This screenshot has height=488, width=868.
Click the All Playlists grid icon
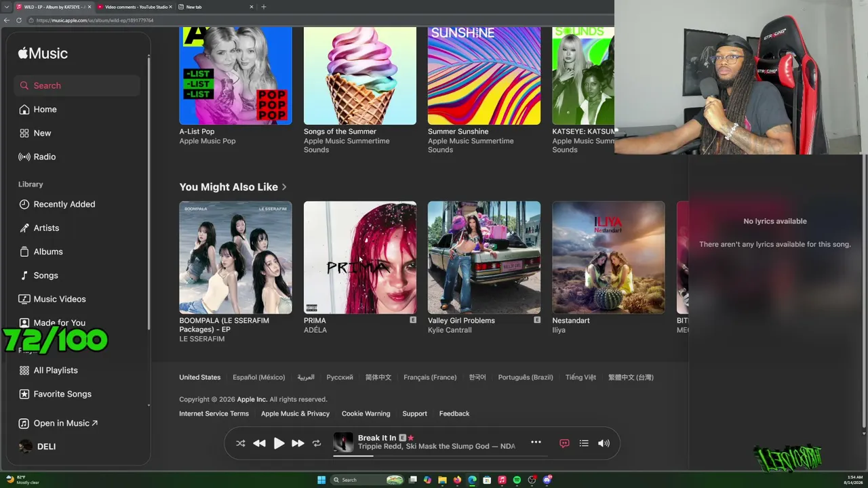point(24,370)
